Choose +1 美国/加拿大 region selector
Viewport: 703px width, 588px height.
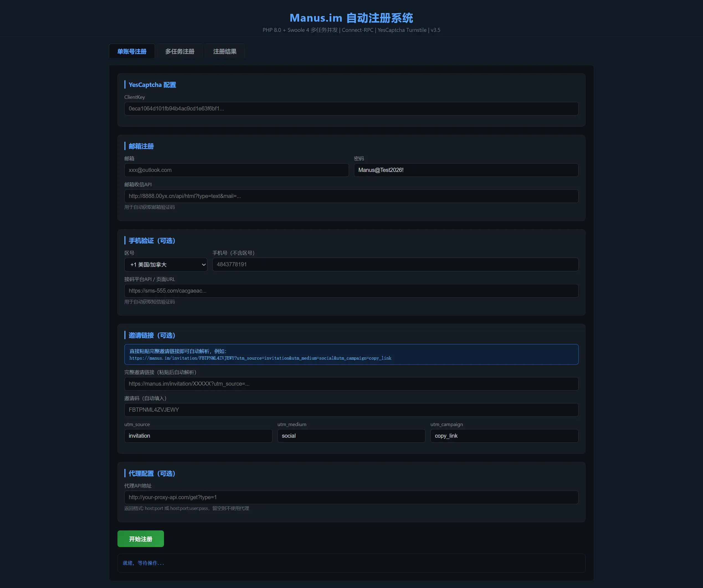(x=165, y=264)
